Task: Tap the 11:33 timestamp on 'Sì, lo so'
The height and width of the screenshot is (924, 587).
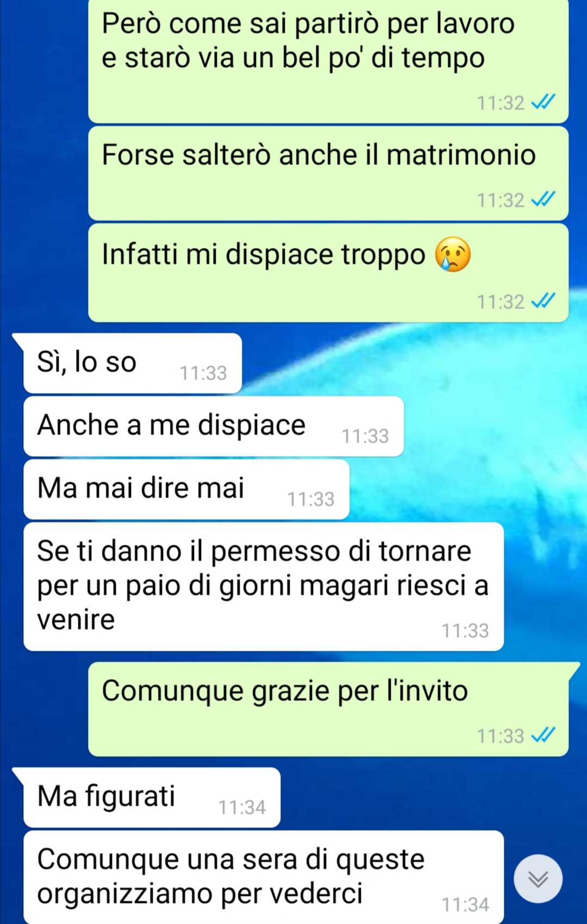Action: (203, 373)
